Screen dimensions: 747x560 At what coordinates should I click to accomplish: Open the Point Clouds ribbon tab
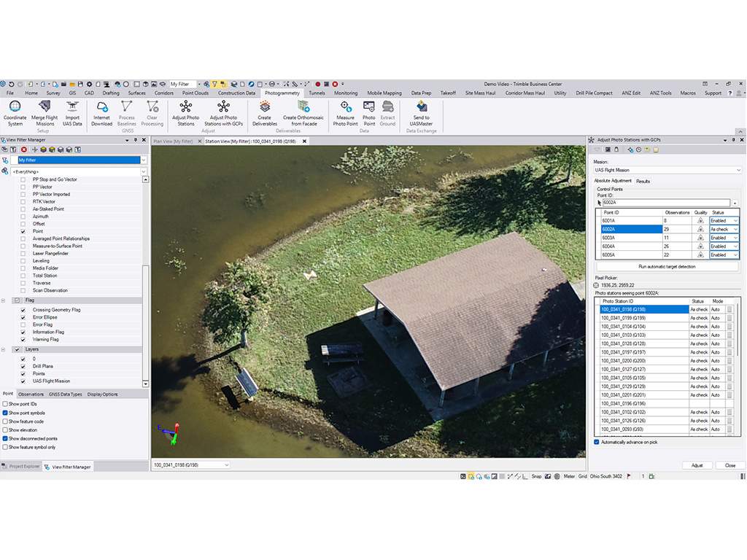pyautogui.click(x=196, y=93)
